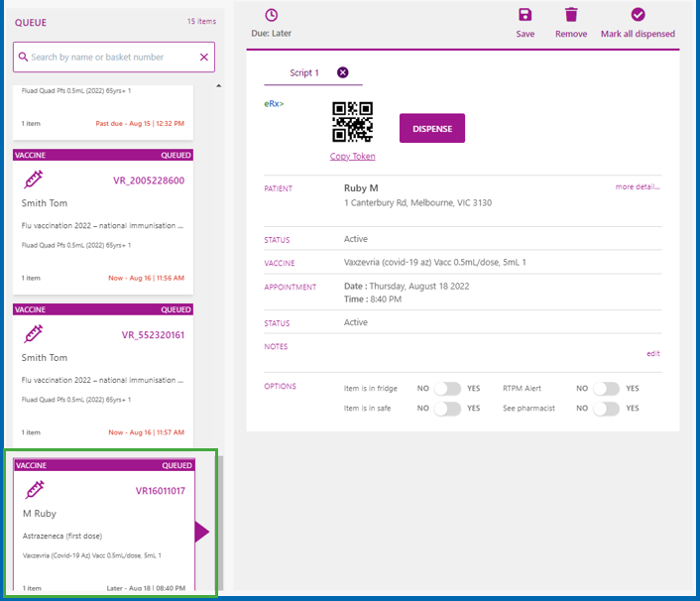
Task: Click M Ruby name on queue card
Action: pos(40,514)
